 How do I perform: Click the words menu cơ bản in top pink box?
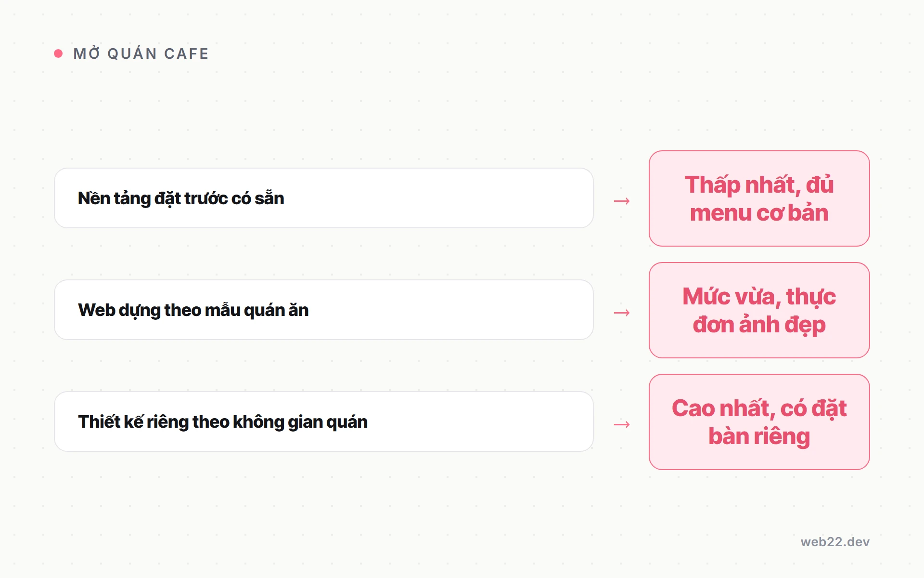pyautogui.click(x=759, y=213)
